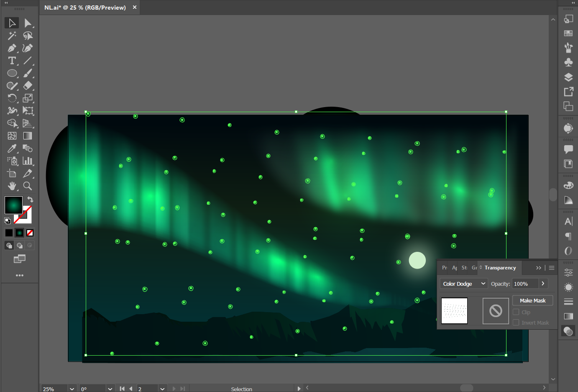Reset to default fill and stroke
The height and width of the screenshot is (392, 578).
pyautogui.click(x=8, y=220)
